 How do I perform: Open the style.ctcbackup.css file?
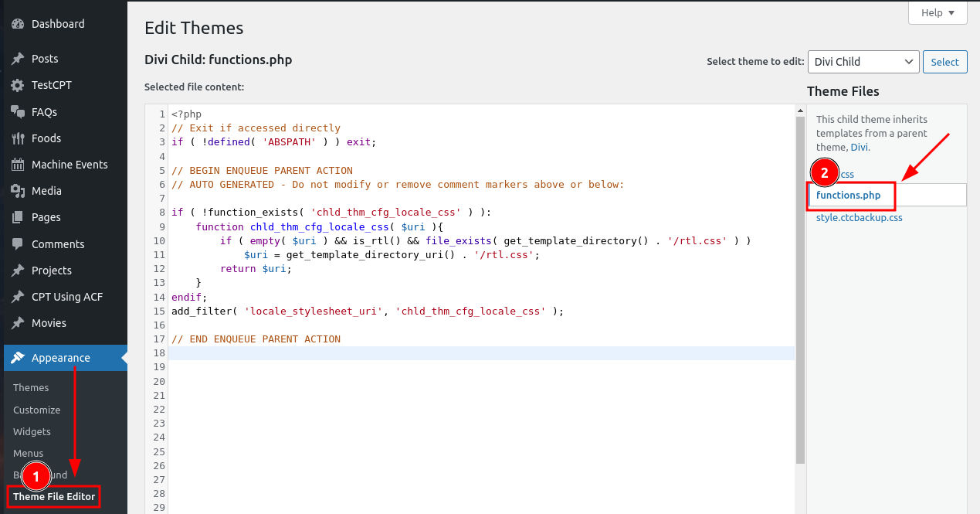click(x=859, y=218)
